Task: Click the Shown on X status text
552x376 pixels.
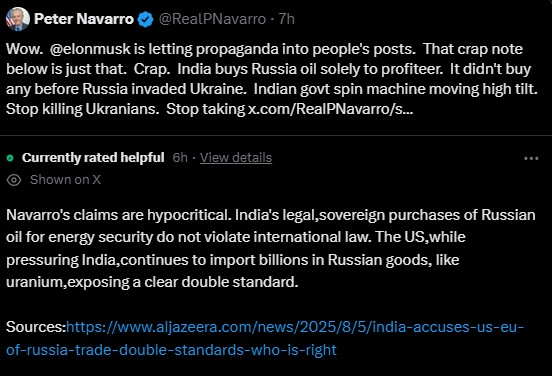Action: pos(65,180)
